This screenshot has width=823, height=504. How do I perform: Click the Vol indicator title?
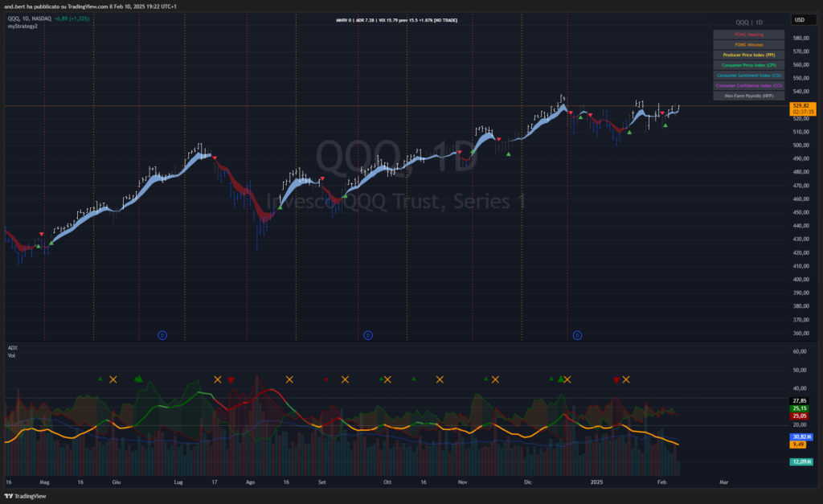[x=11, y=354]
